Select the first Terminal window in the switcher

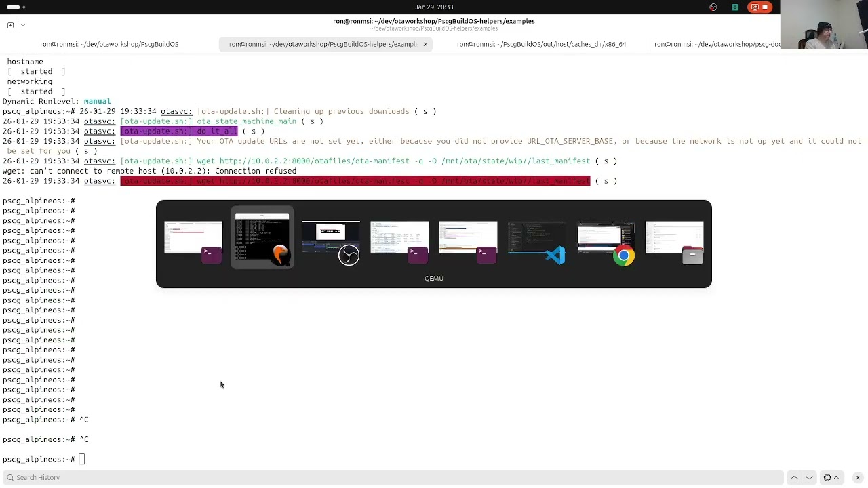(193, 239)
